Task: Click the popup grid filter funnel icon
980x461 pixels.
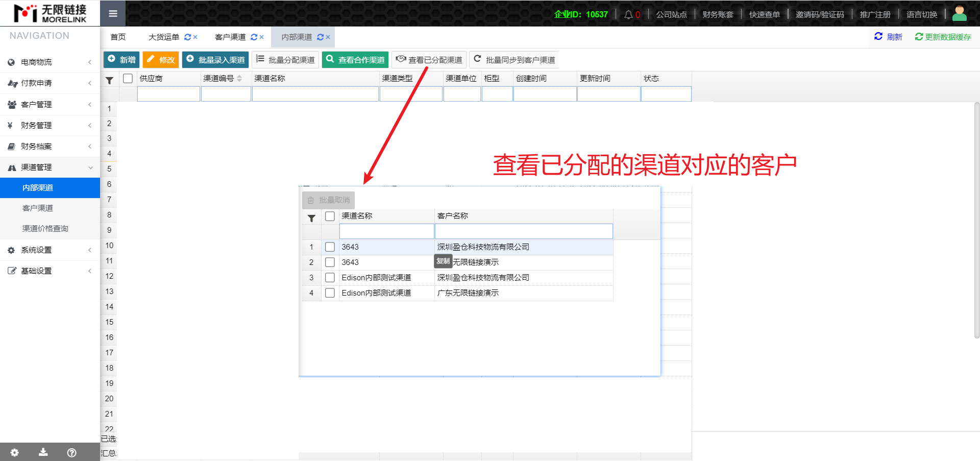Action: [x=311, y=218]
